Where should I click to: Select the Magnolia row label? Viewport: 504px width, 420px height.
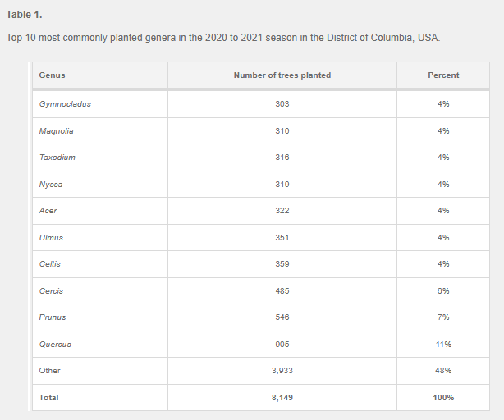coord(57,131)
